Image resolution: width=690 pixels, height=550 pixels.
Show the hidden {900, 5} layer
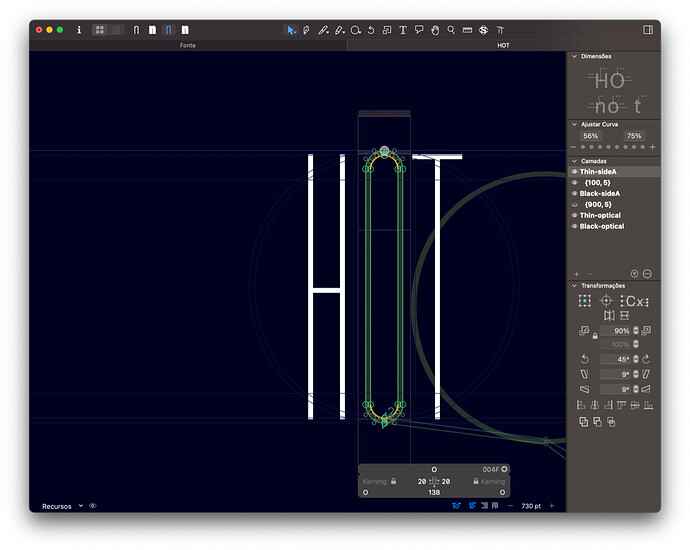coord(574,205)
